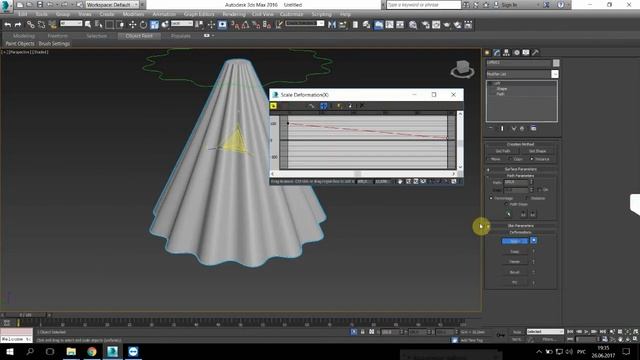The width and height of the screenshot is (640, 360).
Task: Click the Select and Link tool
Action: (x=31, y=25)
